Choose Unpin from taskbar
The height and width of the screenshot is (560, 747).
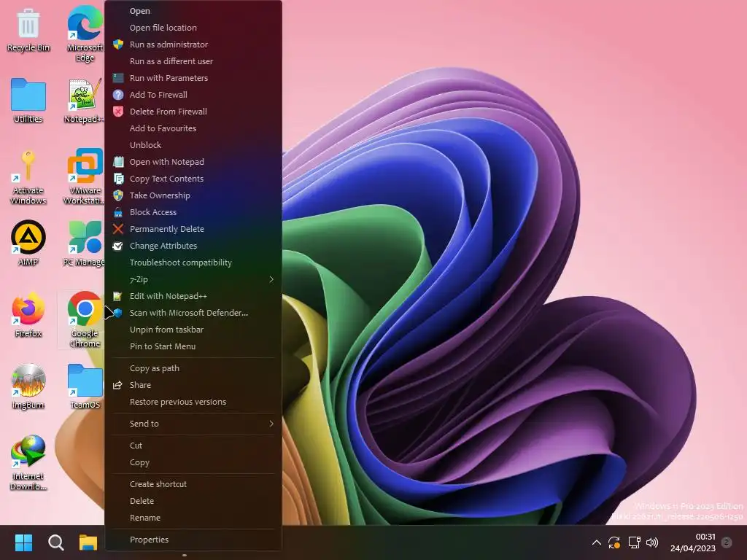[193, 330]
